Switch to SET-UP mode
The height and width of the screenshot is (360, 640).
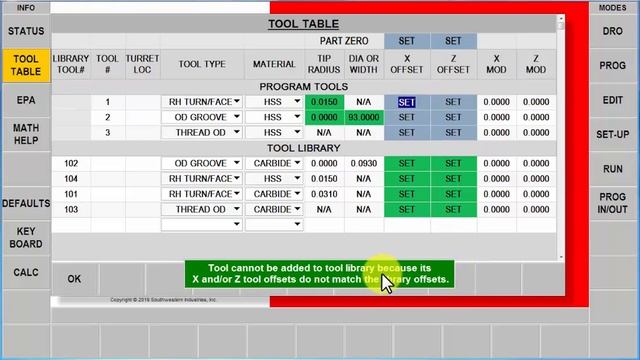(612, 134)
